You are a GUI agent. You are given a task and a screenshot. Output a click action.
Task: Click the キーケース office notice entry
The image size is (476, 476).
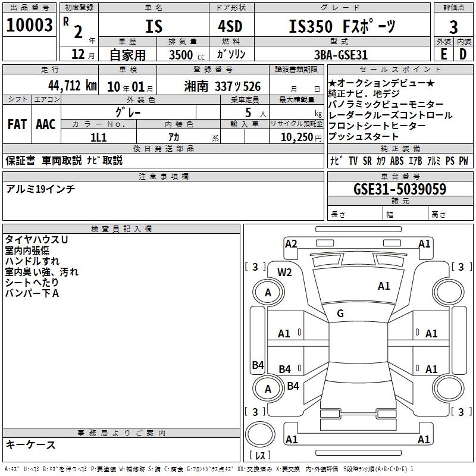[30, 444]
